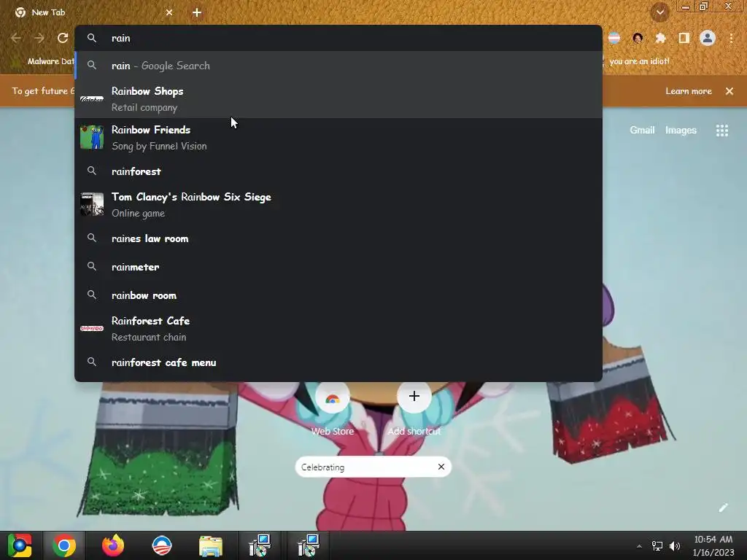Reload the page with refresh icon
The width and height of the screenshot is (747, 560).
click(63, 38)
